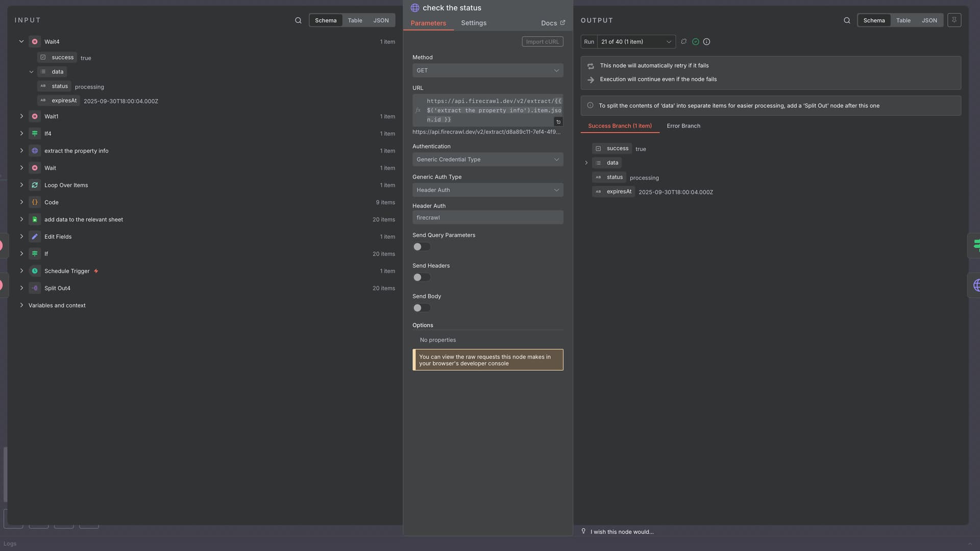The width and height of the screenshot is (980, 551).
Task: Click the Import cURL button
Action: pyautogui.click(x=542, y=42)
